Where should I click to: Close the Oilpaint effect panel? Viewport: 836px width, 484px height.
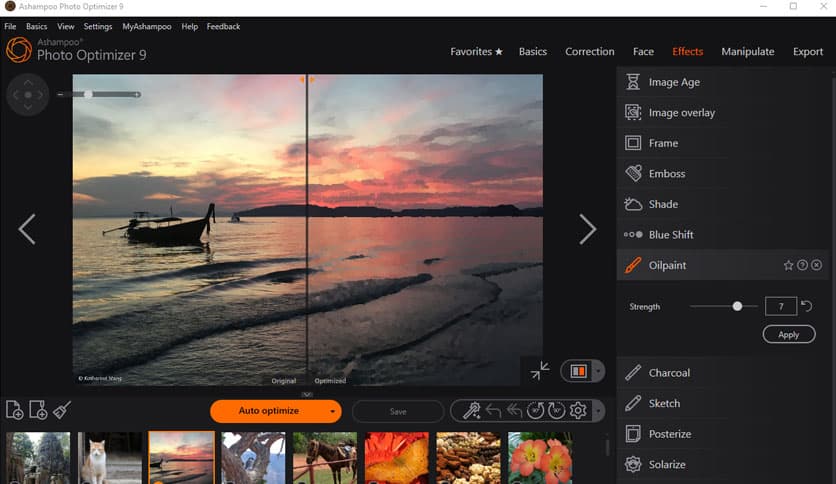pyautogui.click(x=816, y=265)
